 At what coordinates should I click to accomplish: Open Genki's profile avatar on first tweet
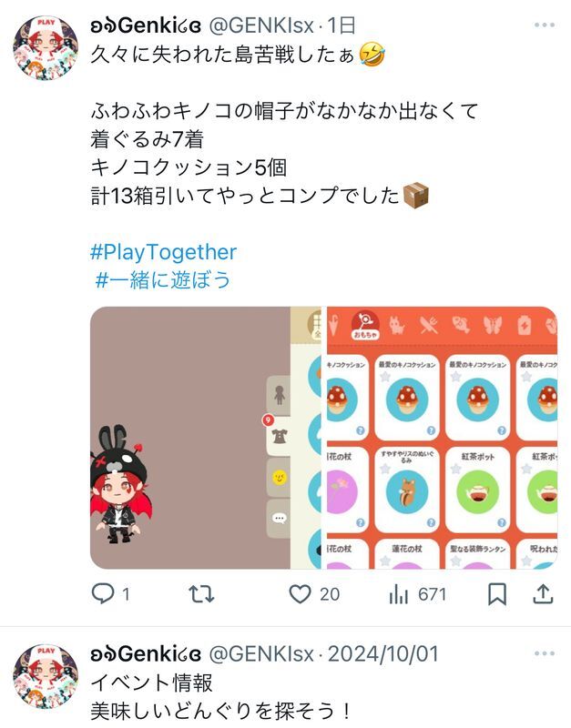46,48
